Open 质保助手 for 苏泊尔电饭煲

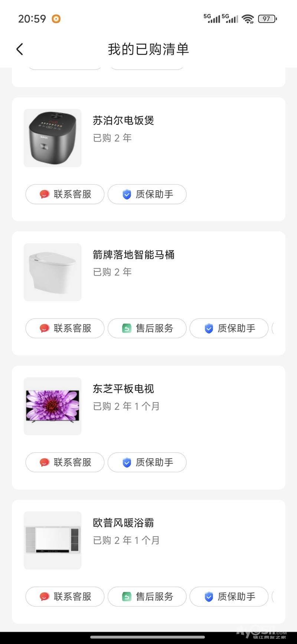click(147, 194)
